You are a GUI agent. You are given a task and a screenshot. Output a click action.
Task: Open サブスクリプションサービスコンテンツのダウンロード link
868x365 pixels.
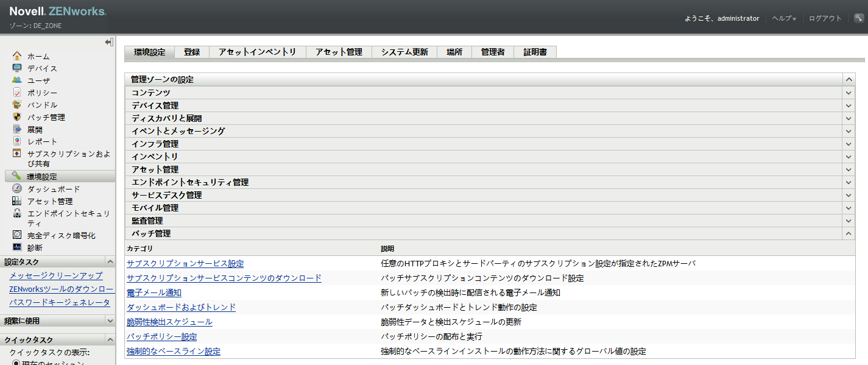coord(224,278)
